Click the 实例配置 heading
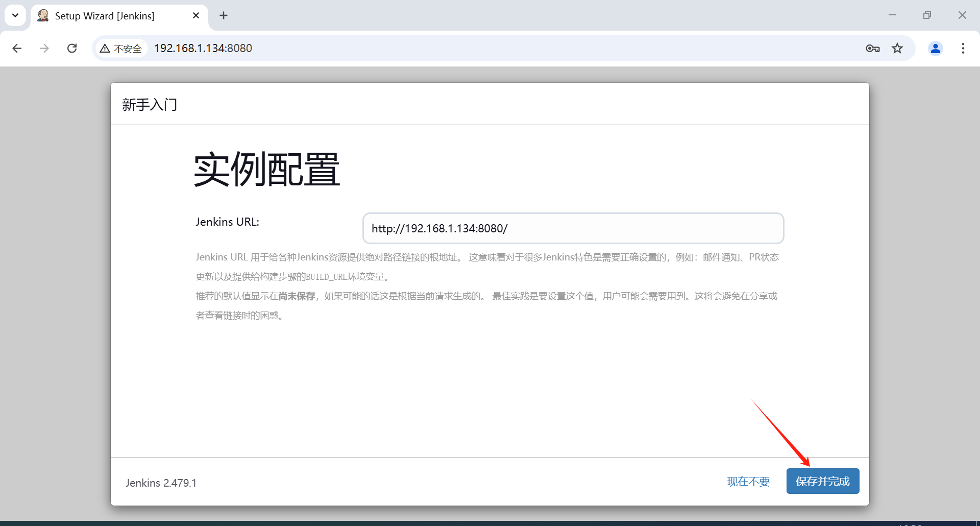The width and height of the screenshot is (980, 526). 267,169
